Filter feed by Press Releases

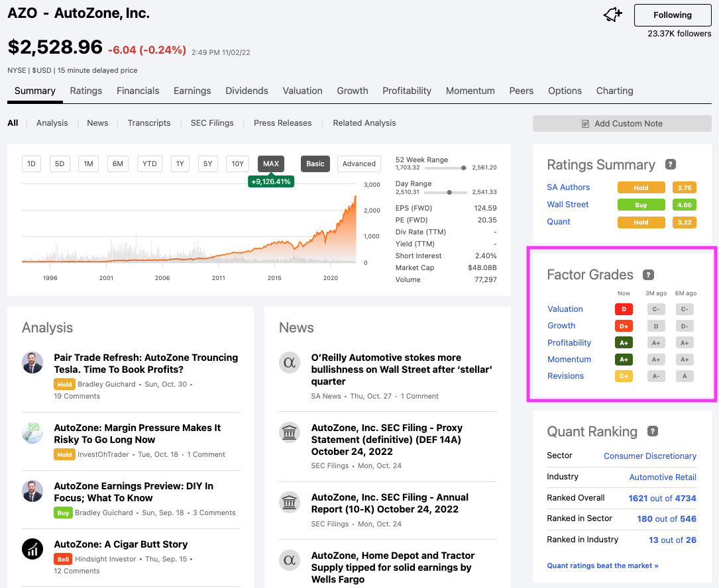point(282,122)
